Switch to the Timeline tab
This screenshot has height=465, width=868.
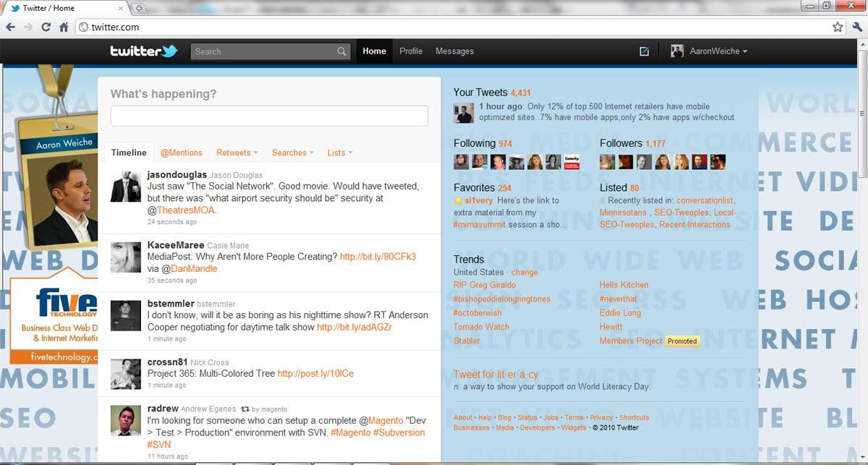pyautogui.click(x=129, y=153)
